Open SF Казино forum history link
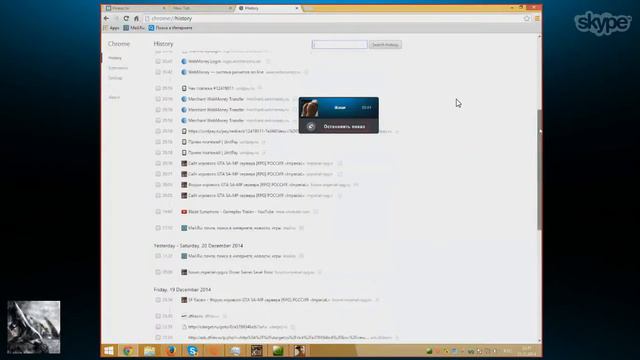 259,300
